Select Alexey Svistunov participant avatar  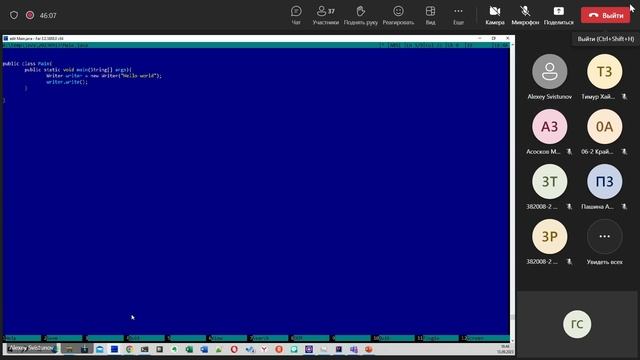pos(549,71)
